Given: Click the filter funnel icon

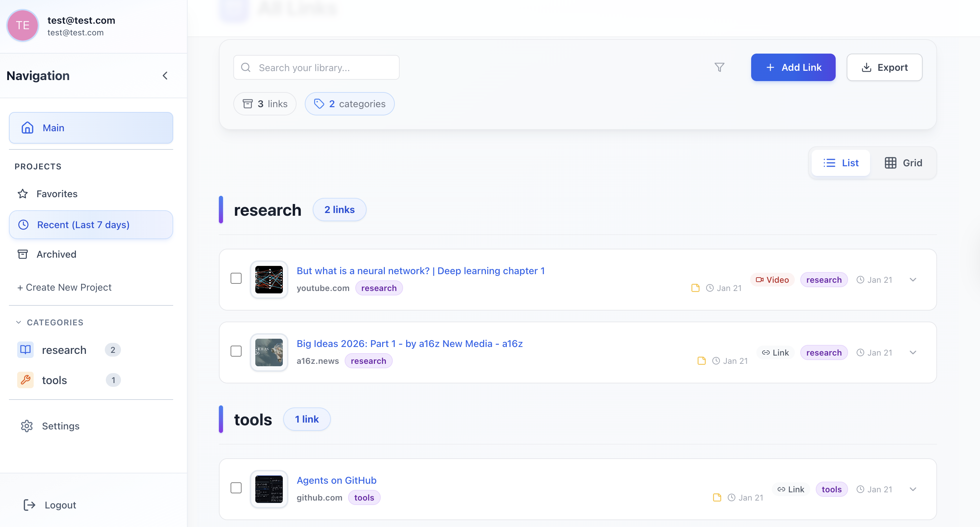Looking at the screenshot, I should (x=719, y=67).
